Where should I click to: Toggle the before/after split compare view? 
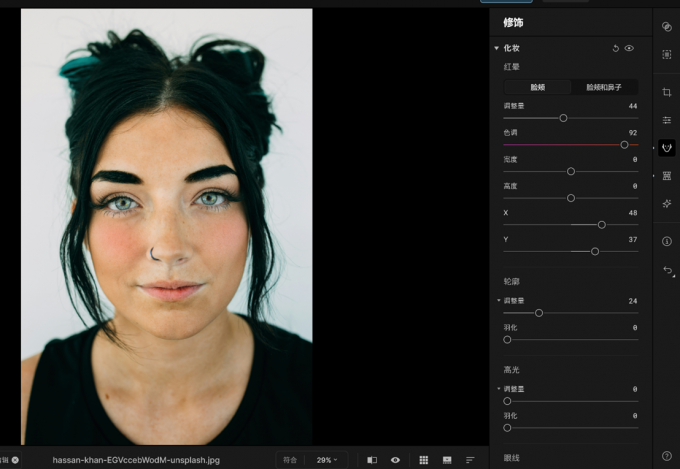372,460
